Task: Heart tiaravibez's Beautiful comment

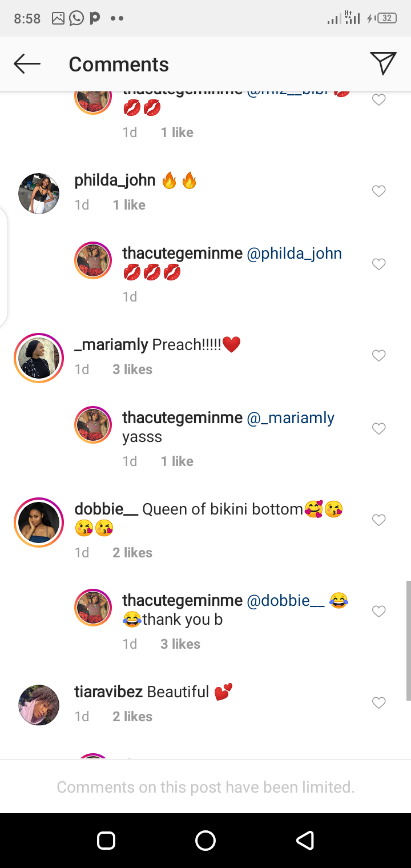Action: (379, 703)
